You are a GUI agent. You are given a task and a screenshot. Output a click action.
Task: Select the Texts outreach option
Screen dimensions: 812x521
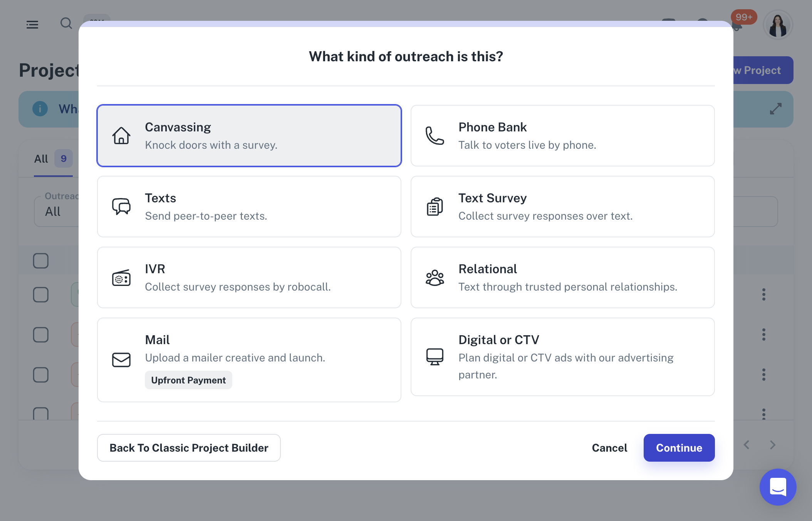click(249, 207)
